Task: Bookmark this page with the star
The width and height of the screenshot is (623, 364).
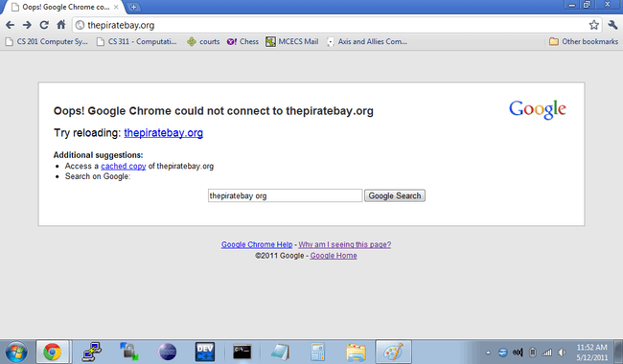Action: 593,25
